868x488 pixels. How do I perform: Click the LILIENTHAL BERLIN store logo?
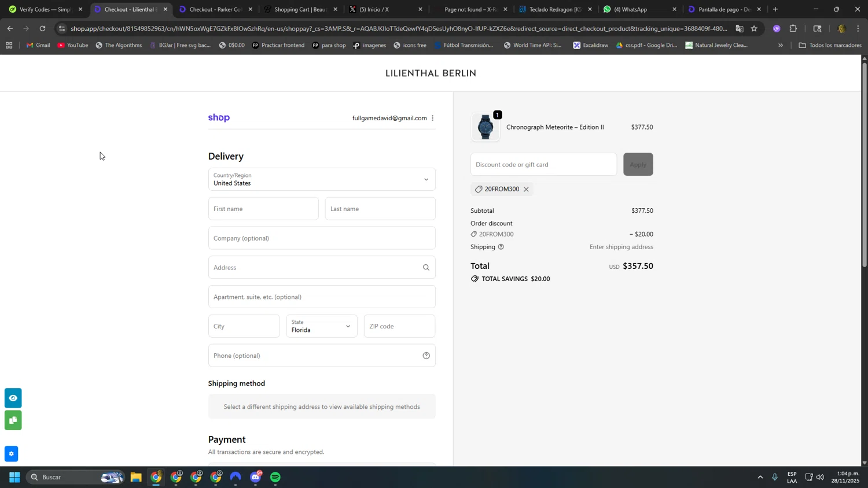[x=431, y=73]
